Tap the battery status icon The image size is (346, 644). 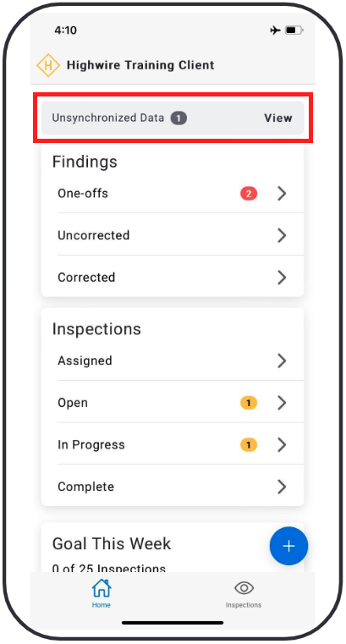point(294,30)
